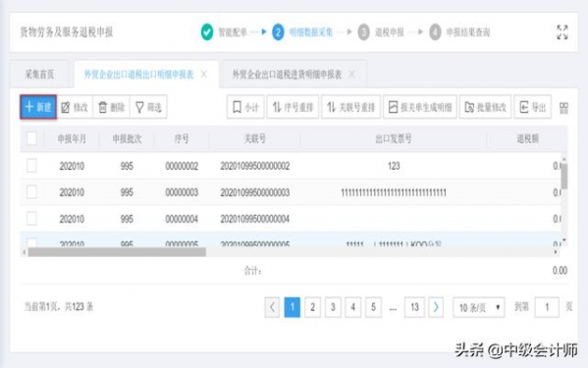Click the 出口发票号 column header
Image resolution: width=588 pixels, height=368 pixels.
coord(394,139)
